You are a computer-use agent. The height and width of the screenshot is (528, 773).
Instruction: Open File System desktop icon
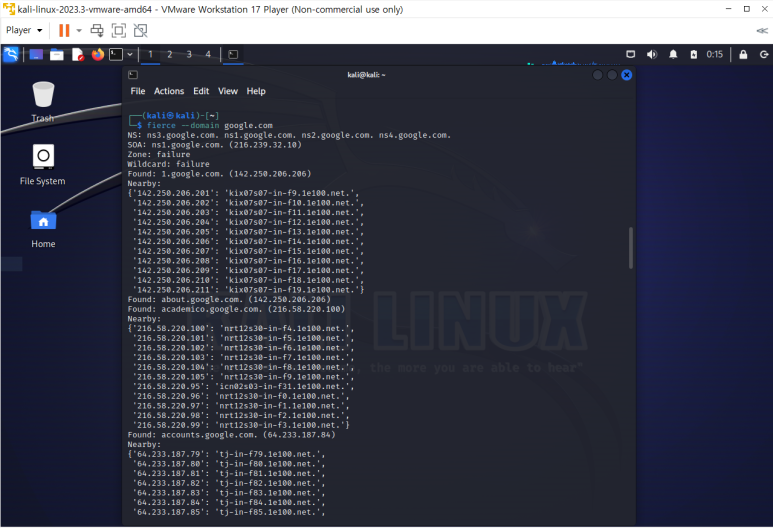point(43,165)
